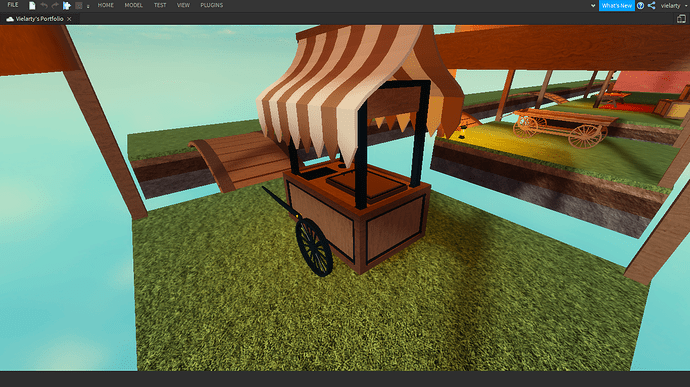
Task: Click the share icon
Action: click(x=652, y=6)
